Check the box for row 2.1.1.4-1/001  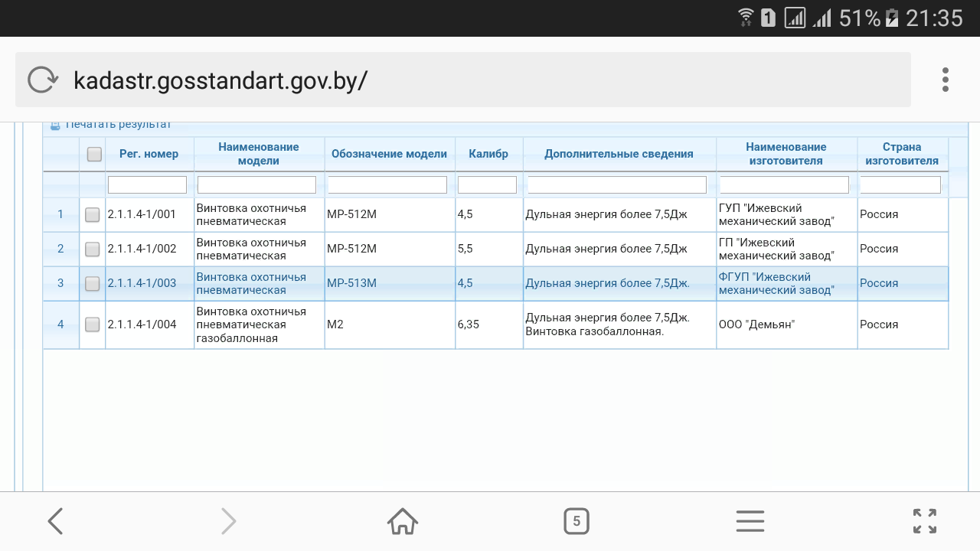pyautogui.click(x=93, y=215)
